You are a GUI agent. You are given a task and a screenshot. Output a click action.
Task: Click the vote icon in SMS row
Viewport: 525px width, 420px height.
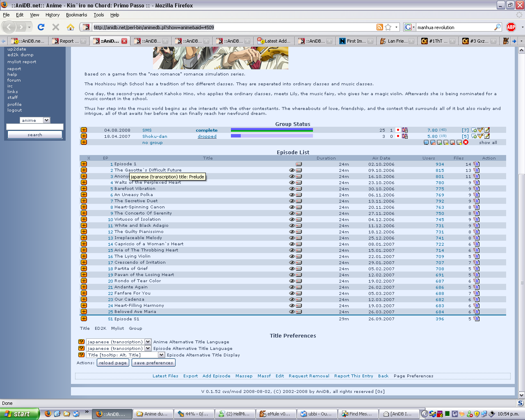pos(480,130)
